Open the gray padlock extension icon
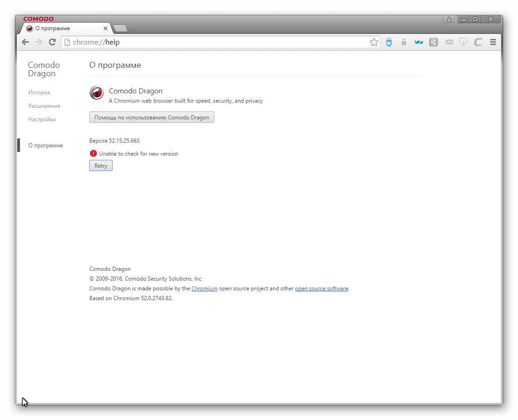The image size is (518, 420). 404,42
